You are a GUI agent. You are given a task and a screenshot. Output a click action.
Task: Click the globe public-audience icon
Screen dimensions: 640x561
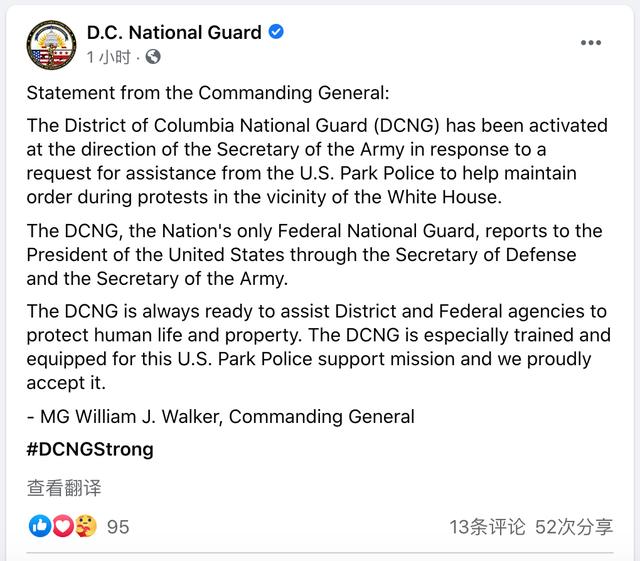pyautogui.click(x=153, y=57)
